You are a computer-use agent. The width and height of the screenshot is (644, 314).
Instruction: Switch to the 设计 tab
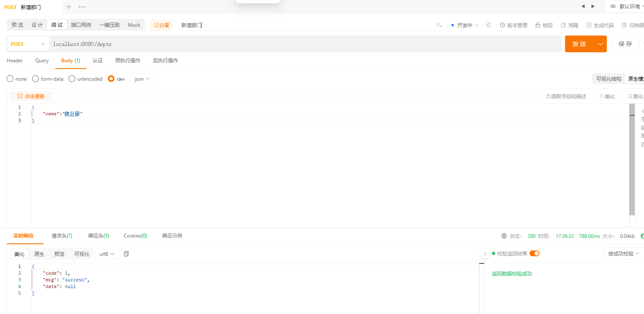coord(37,25)
